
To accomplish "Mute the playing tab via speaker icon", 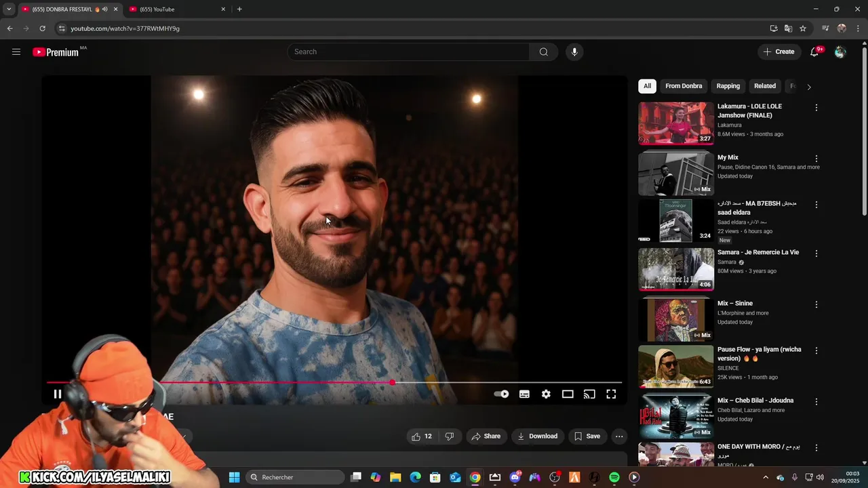I will [105, 9].
